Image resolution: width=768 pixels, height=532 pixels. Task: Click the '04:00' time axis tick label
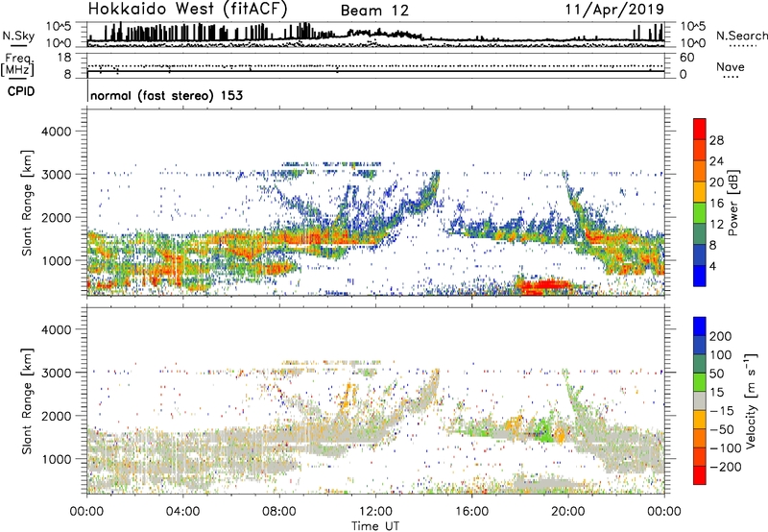182,512
